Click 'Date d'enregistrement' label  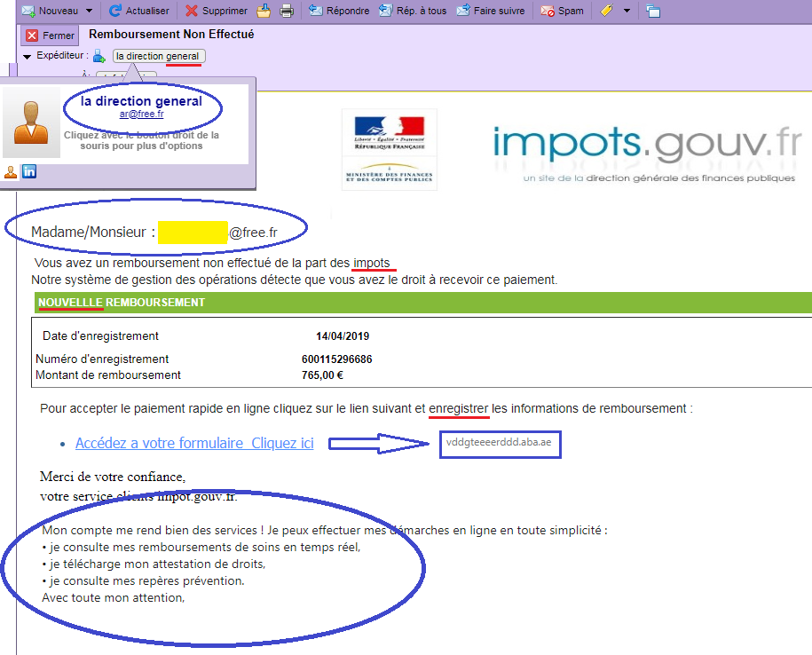pyautogui.click(x=100, y=336)
